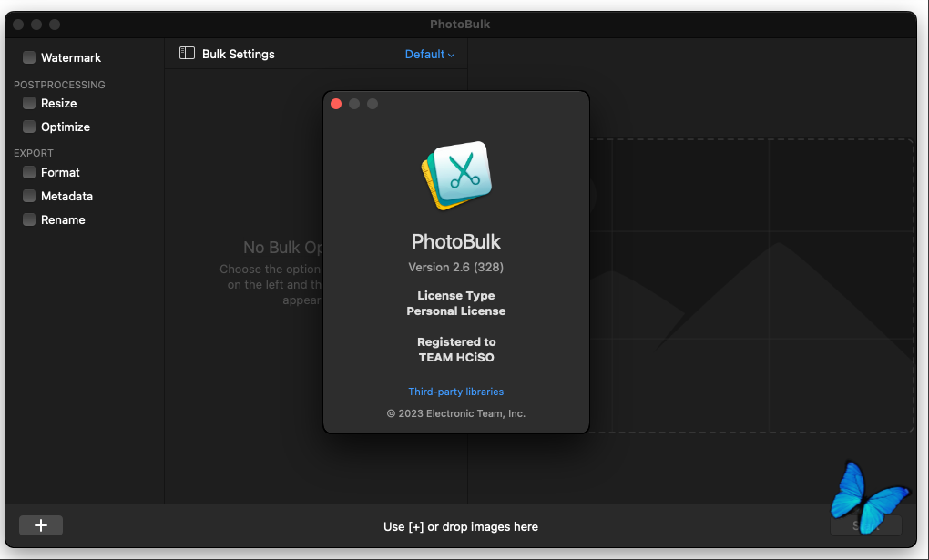This screenshot has height=560, width=929.
Task: Click the Use [+] or drop images here text
Action: pos(460,527)
